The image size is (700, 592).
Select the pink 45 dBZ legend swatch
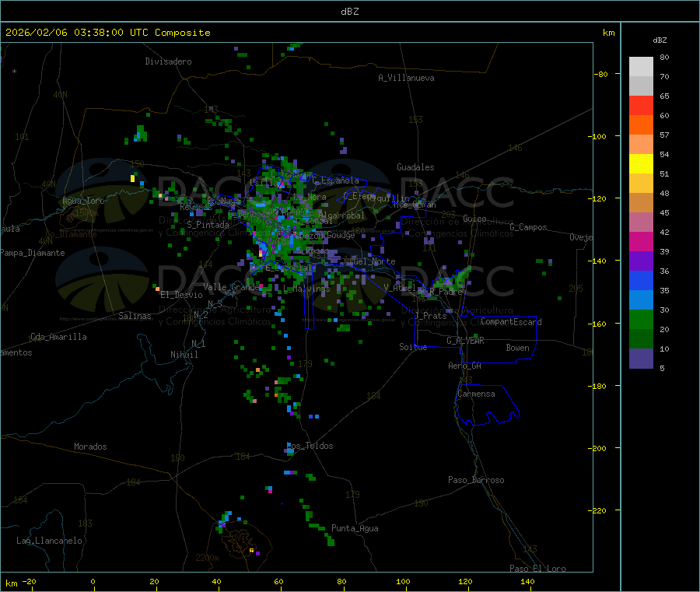click(x=641, y=222)
